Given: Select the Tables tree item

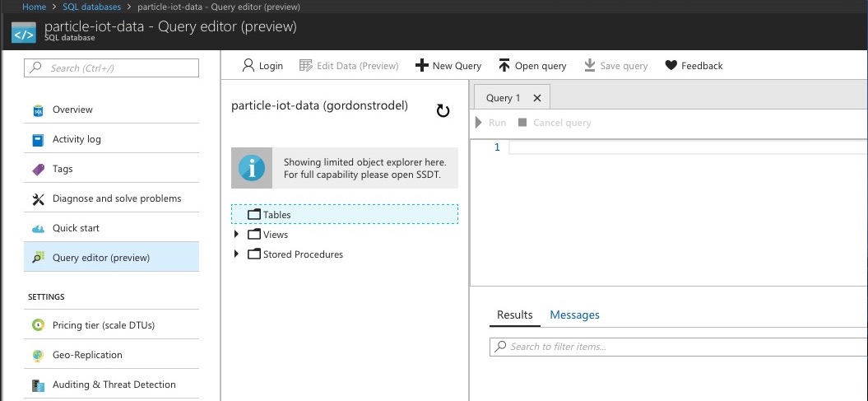Looking at the screenshot, I should (x=345, y=214).
